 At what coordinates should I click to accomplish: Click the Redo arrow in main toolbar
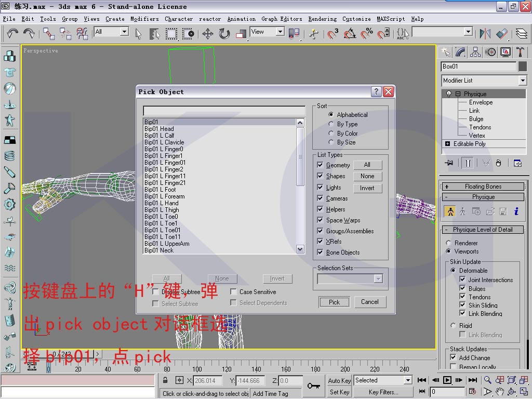(x=29, y=33)
